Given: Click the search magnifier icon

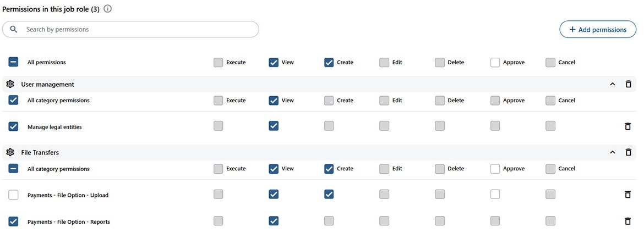Looking at the screenshot, I should [x=14, y=29].
